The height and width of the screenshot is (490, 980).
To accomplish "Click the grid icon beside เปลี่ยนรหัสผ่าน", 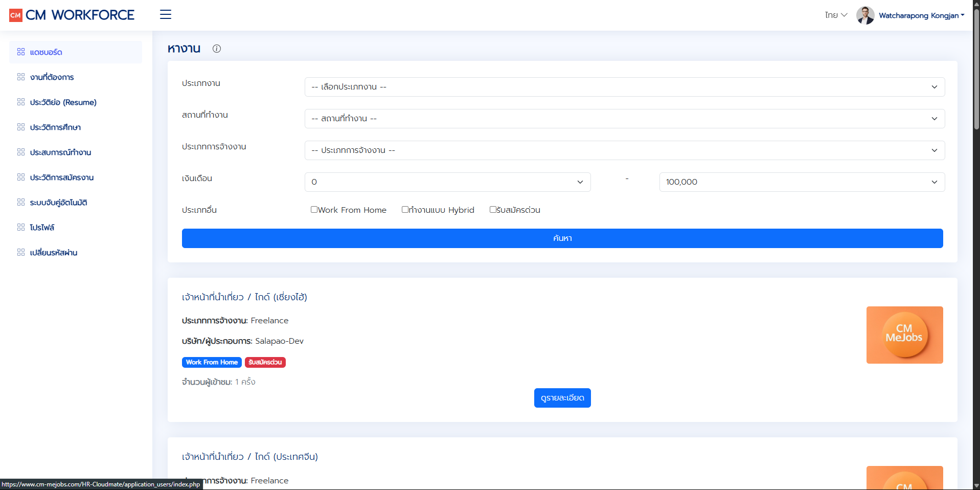I will [21, 252].
